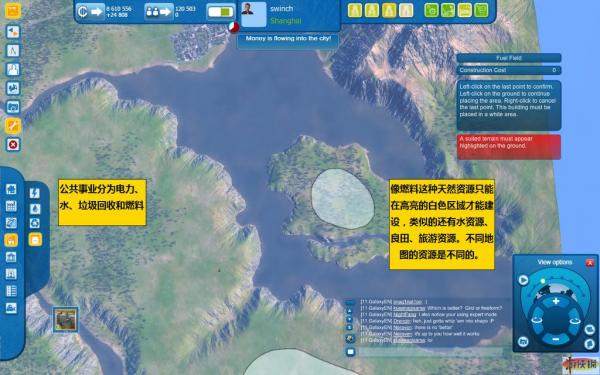Toggle the first yellow overlay filter button
This screenshot has width=600, height=375.
tap(355, 10)
